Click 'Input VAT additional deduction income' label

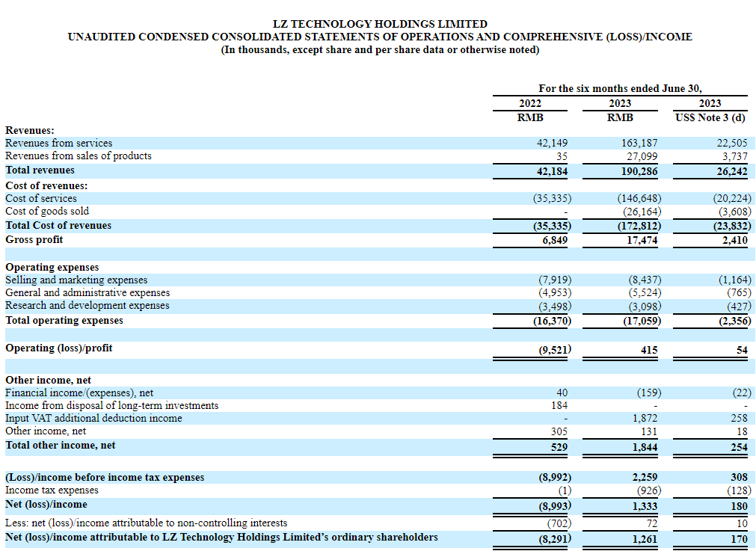pyautogui.click(x=93, y=418)
